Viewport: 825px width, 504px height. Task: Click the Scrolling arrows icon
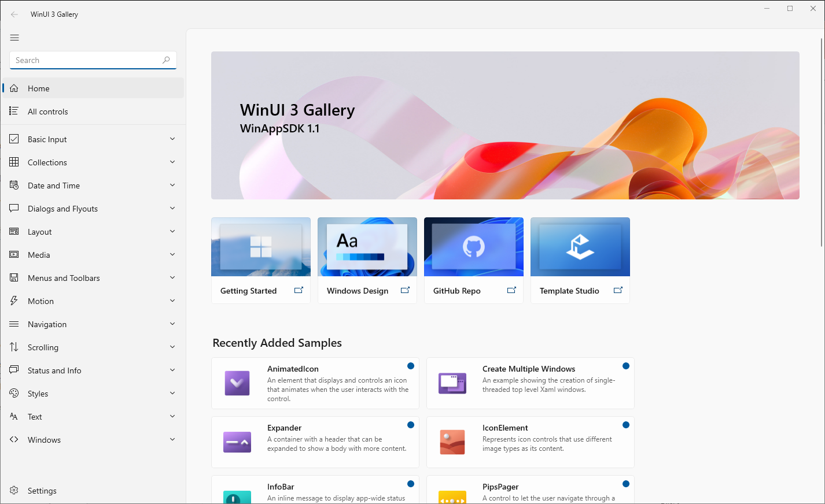14,347
